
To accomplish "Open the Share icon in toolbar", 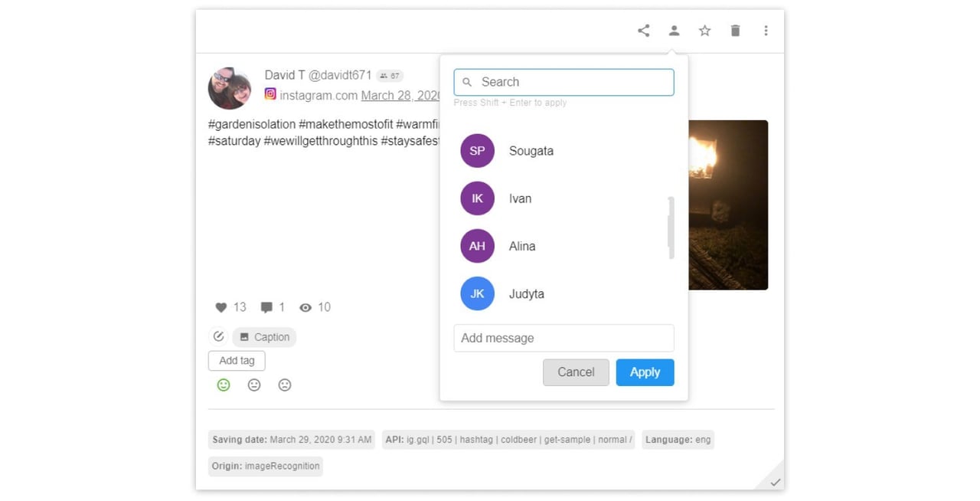I will click(x=643, y=31).
